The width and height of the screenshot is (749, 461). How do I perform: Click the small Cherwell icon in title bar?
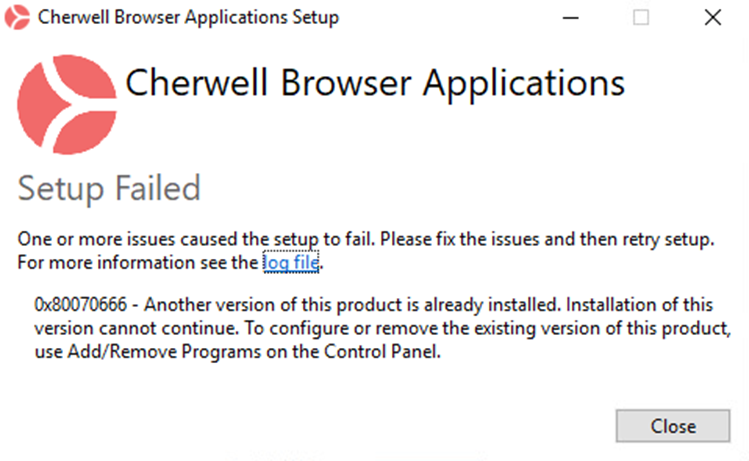click(x=17, y=17)
